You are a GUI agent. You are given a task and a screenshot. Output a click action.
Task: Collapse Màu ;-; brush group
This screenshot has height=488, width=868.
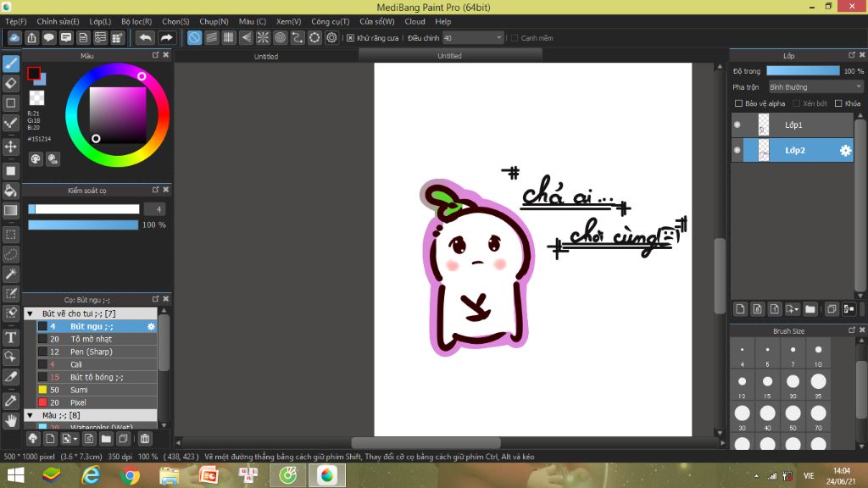coord(31,415)
